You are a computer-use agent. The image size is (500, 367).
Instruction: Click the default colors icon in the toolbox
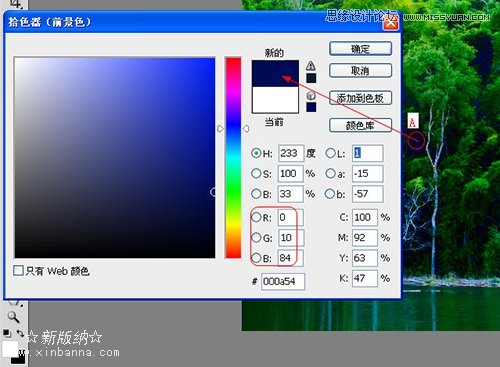tap(6, 333)
